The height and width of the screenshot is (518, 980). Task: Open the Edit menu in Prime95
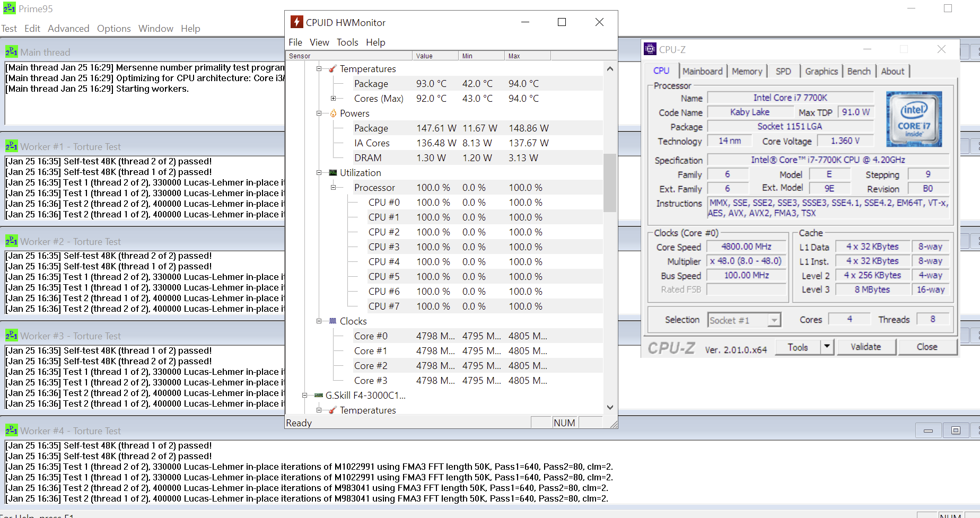(32, 29)
